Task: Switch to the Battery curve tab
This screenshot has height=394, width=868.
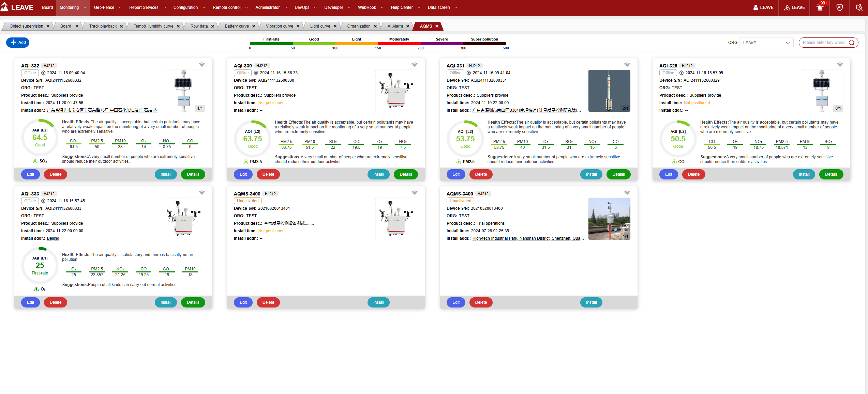Action: pos(237,26)
